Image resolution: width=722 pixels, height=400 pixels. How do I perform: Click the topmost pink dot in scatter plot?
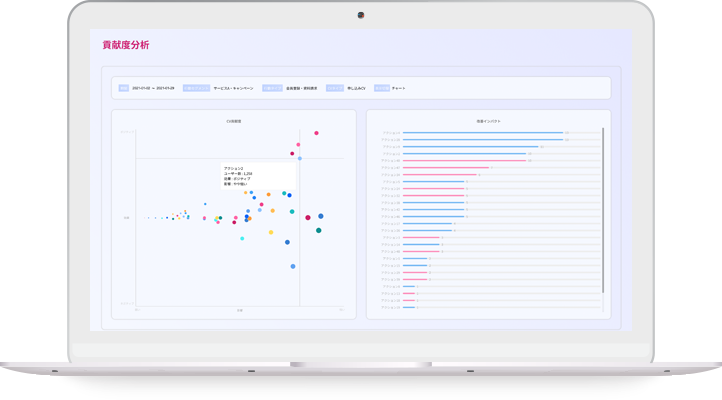(316, 132)
